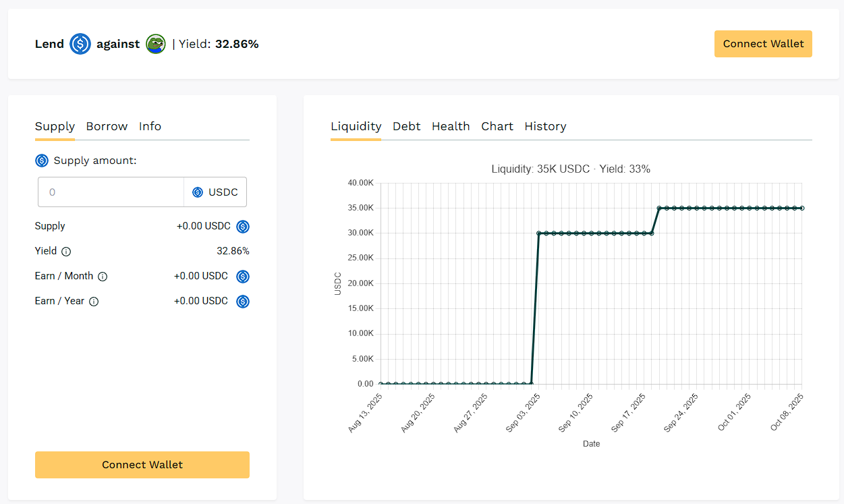Open the Earn / Month info icon
844x504 pixels.
[x=103, y=277]
